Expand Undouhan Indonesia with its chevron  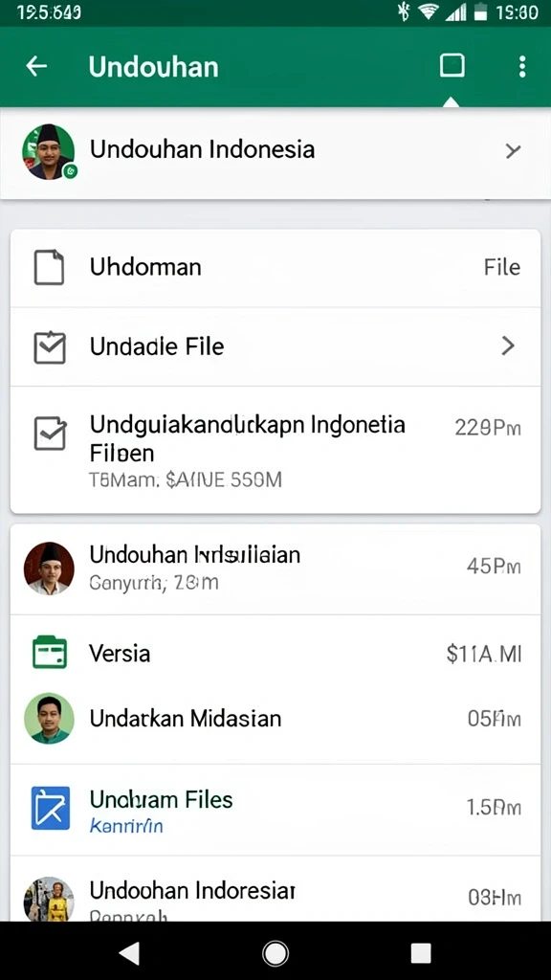pyautogui.click(x=513, y=150)
